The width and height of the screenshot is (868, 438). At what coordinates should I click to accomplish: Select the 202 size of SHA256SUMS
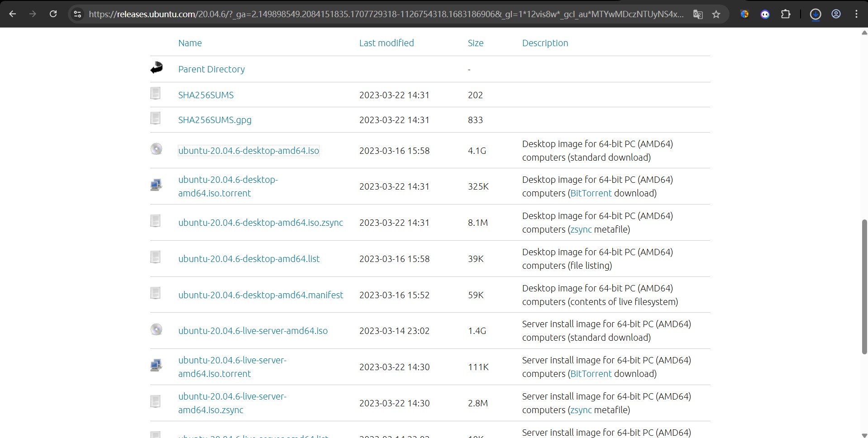(x=475, y=95)
